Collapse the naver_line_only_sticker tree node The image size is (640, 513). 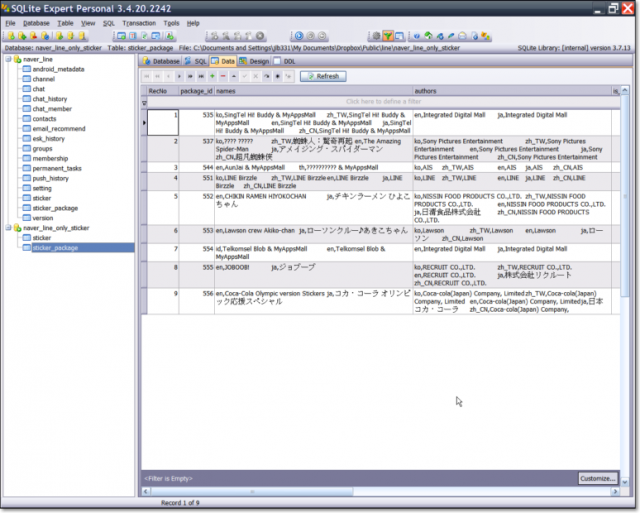8,228
